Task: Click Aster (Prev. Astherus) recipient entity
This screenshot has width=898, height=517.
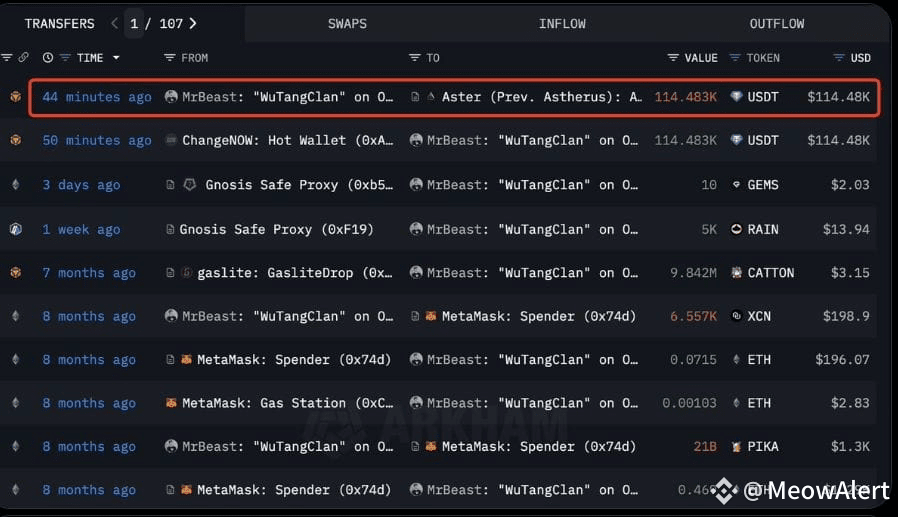Action: (x=541, y=97)
